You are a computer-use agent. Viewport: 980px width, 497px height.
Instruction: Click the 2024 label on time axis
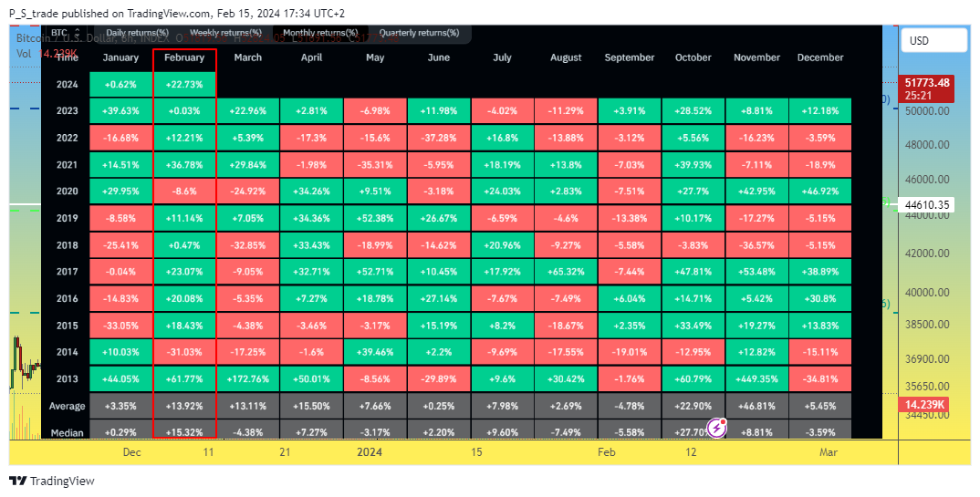tap(369, 452)
